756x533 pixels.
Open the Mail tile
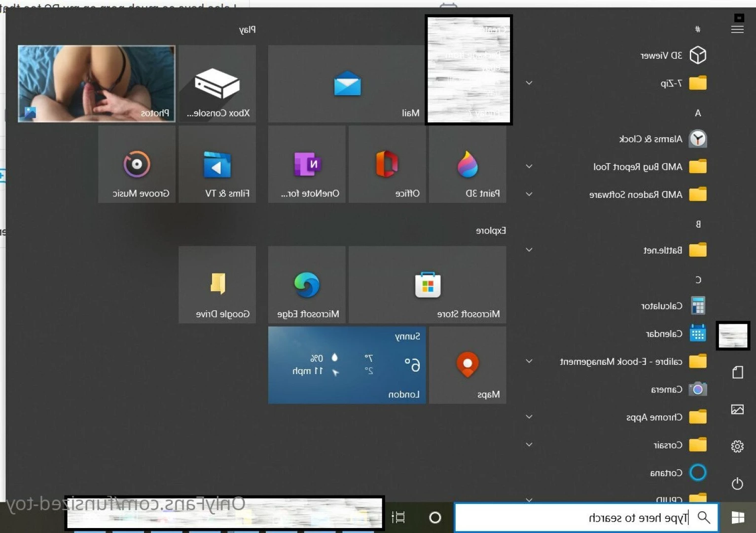347,84
